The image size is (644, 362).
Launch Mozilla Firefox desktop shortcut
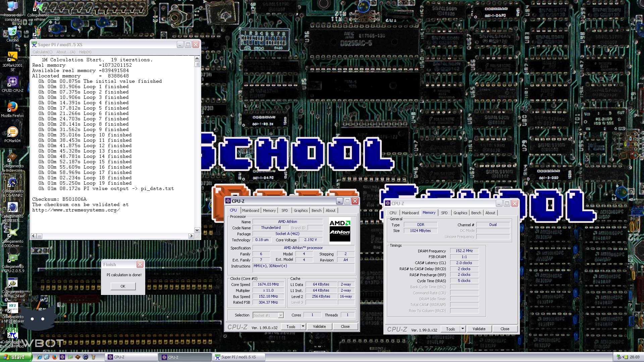(x=12, y=109)
